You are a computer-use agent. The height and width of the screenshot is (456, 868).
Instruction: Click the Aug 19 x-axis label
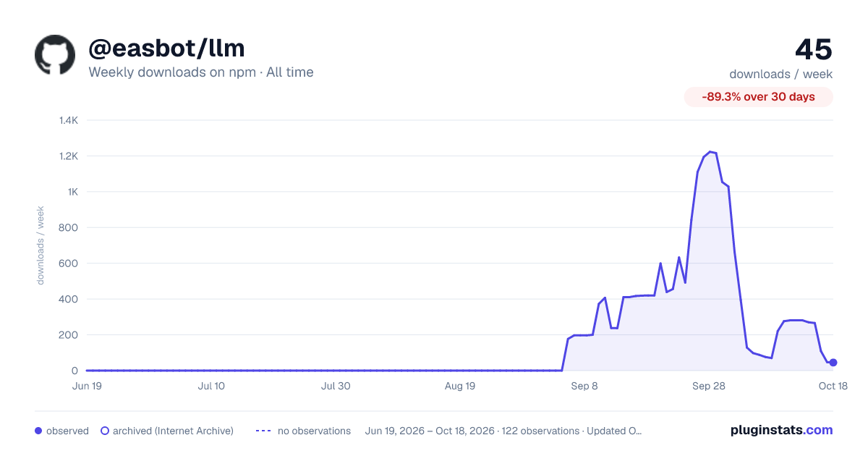pos(460,386)
